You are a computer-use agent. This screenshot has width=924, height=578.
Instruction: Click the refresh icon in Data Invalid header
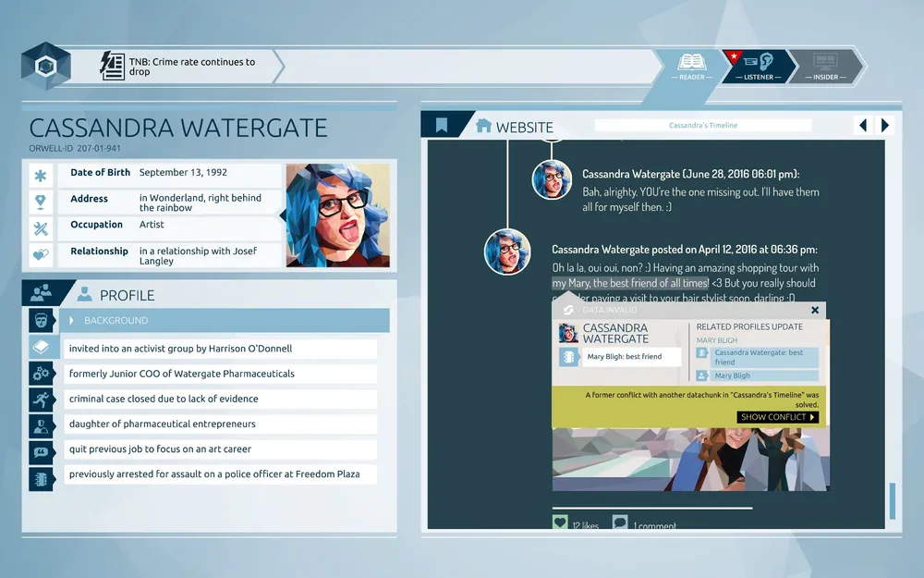click(568, 310)
